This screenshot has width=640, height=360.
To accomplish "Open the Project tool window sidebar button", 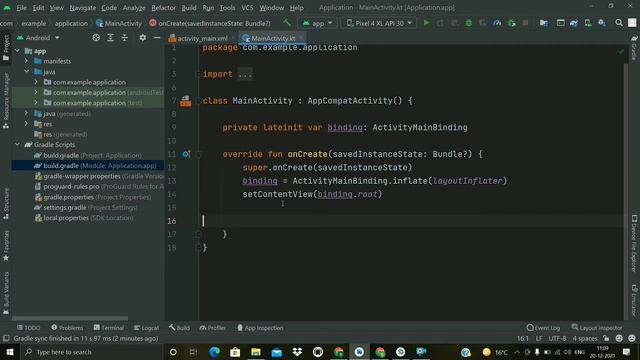I will [6, 48].
